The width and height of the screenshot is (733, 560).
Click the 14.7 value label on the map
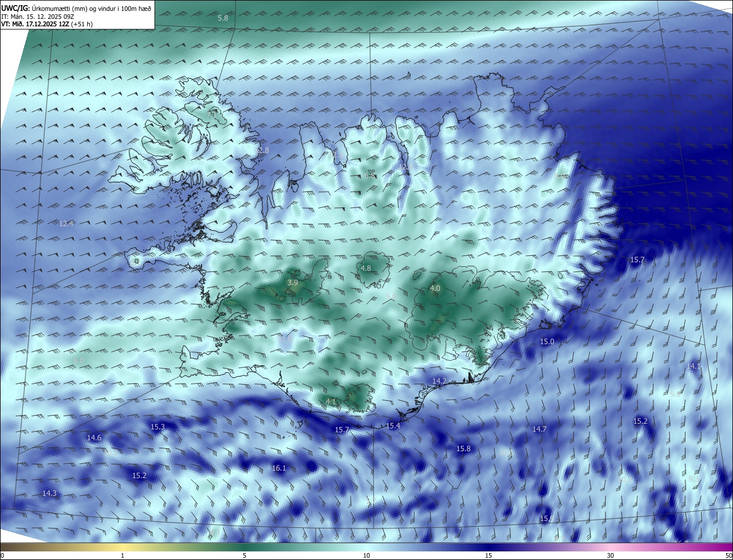539,429
